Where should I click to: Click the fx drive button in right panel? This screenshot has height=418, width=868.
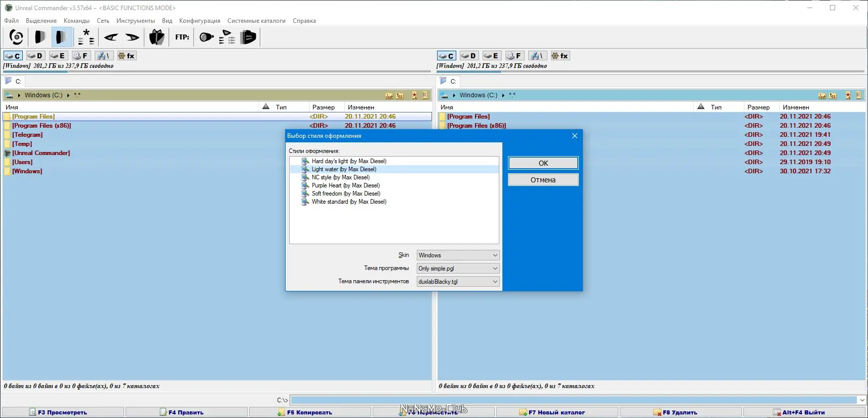point(560,56)
